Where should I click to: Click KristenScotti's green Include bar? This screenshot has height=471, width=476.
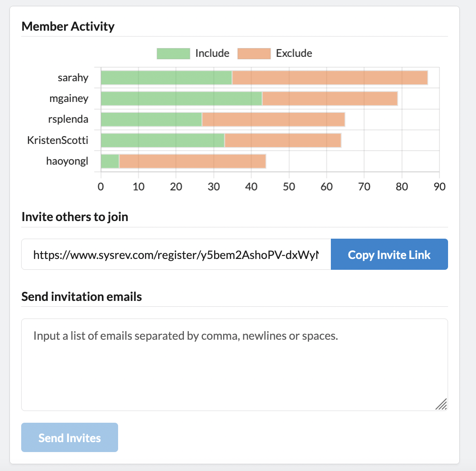click(163, 140)
